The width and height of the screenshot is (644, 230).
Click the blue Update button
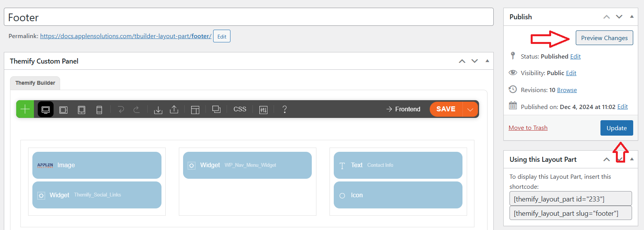pos(617,128)
